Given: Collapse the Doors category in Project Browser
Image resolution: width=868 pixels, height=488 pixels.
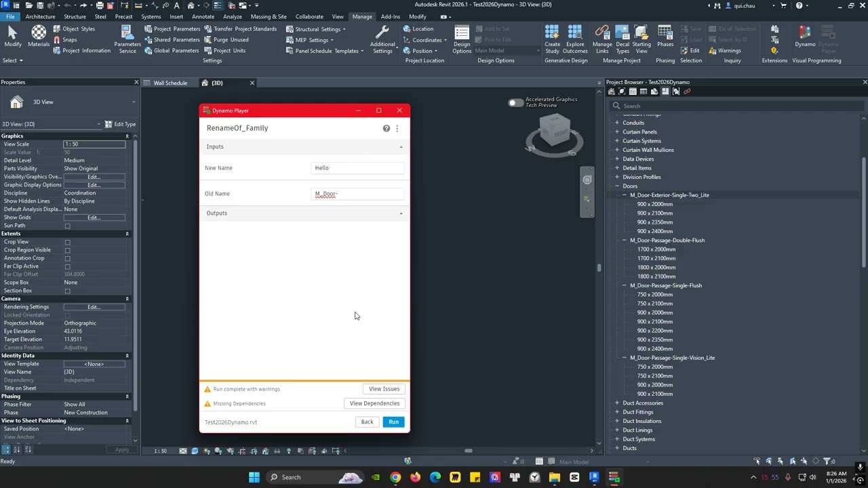Looking at the screenshot, I should coord(617,186).
